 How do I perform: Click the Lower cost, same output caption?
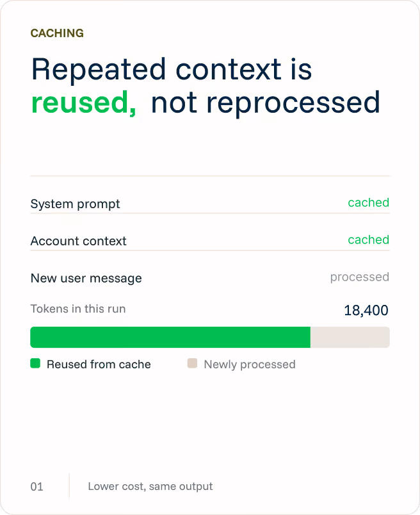150,486
